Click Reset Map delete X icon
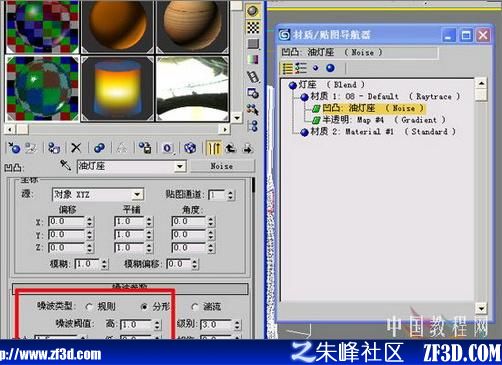This screenshot has width=502, height=365. click(76, 148)
